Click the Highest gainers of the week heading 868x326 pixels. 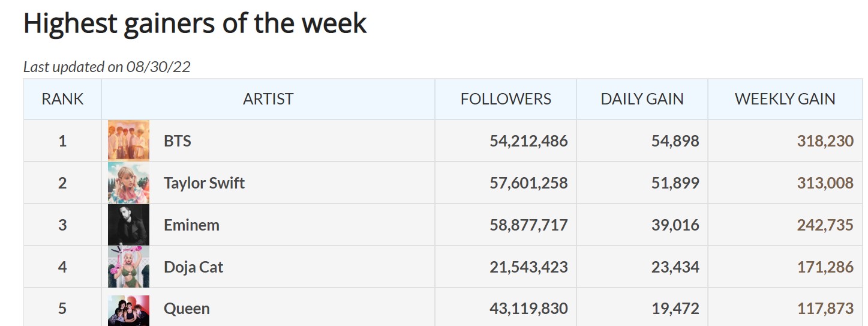point(195,23)
